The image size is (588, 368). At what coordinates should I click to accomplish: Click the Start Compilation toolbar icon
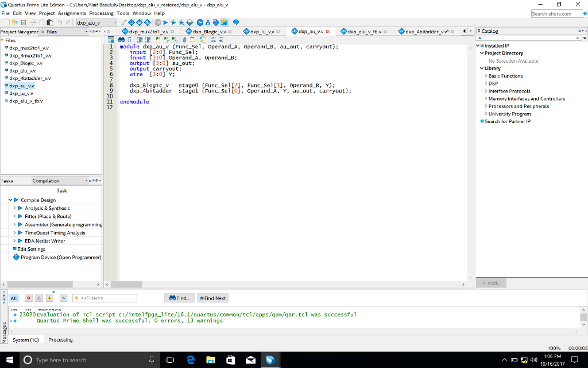(x=165, y=22)
